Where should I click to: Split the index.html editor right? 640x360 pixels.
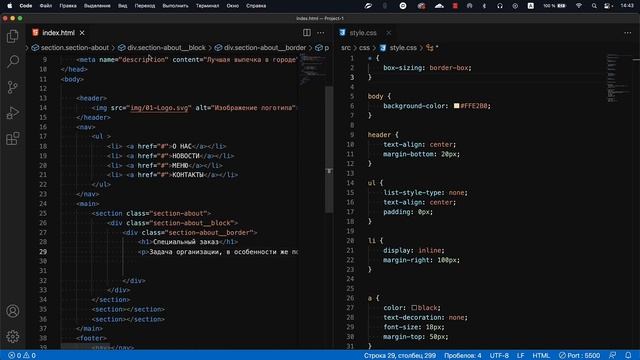click(x=307, y=33)
